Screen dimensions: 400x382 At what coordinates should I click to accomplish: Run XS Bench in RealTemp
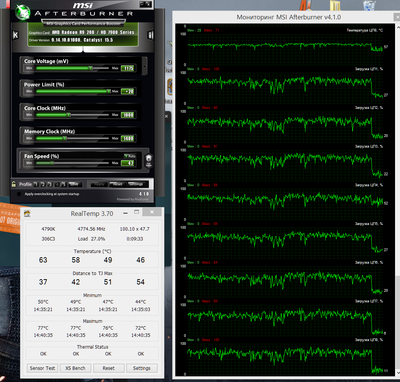(x=75, y=368)
